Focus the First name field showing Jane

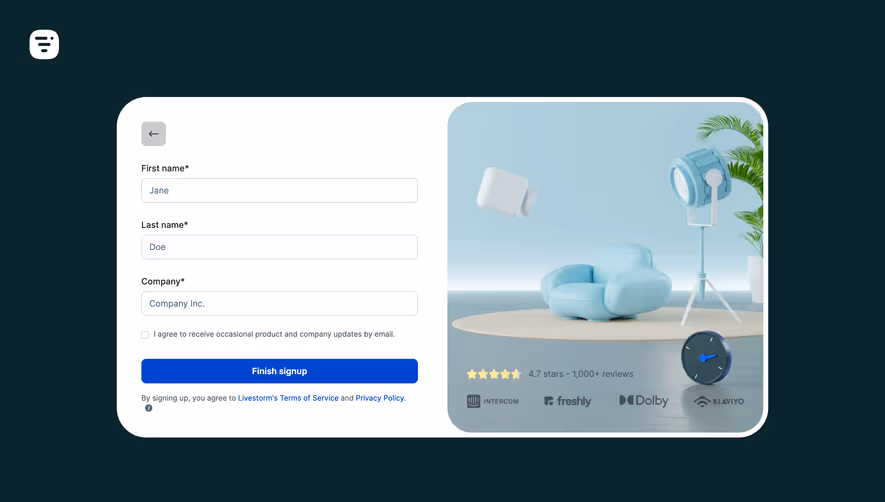click(x=279, y=190)
